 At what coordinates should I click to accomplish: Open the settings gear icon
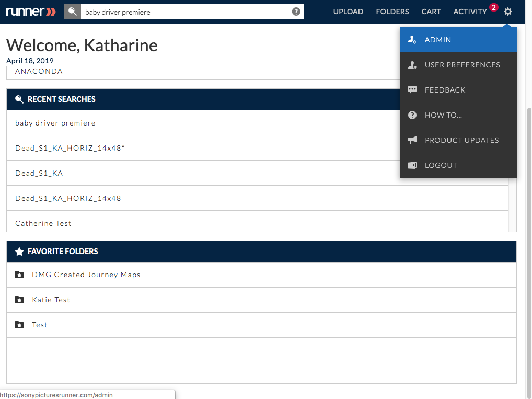[507, 12]
